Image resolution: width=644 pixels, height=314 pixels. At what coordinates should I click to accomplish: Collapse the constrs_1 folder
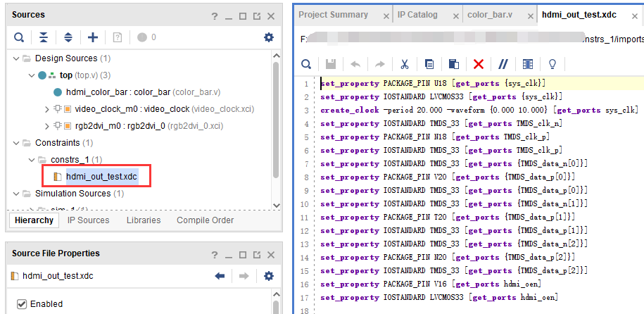(x=32, y=160)
